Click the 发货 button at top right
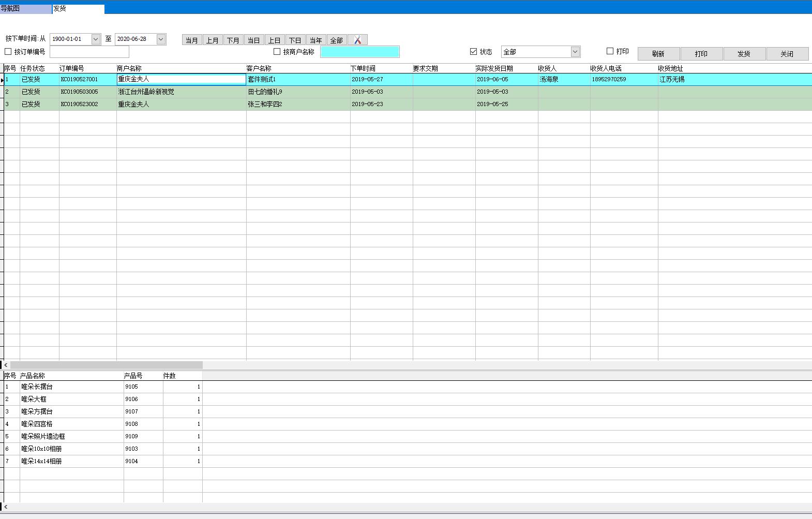Image resolution: width=812 pixels, height=519 pixels. 744,54
